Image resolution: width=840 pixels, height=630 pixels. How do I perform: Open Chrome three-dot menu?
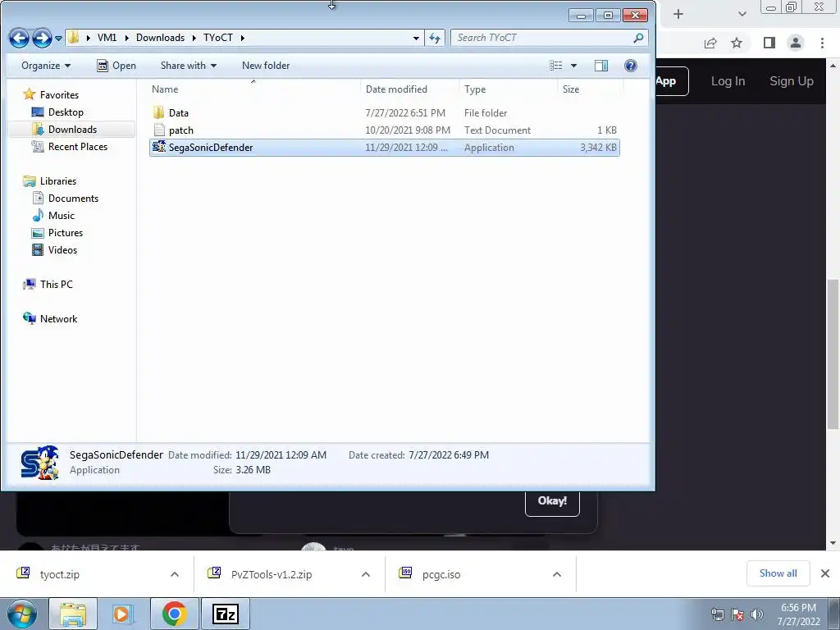[x=822, y=43]
